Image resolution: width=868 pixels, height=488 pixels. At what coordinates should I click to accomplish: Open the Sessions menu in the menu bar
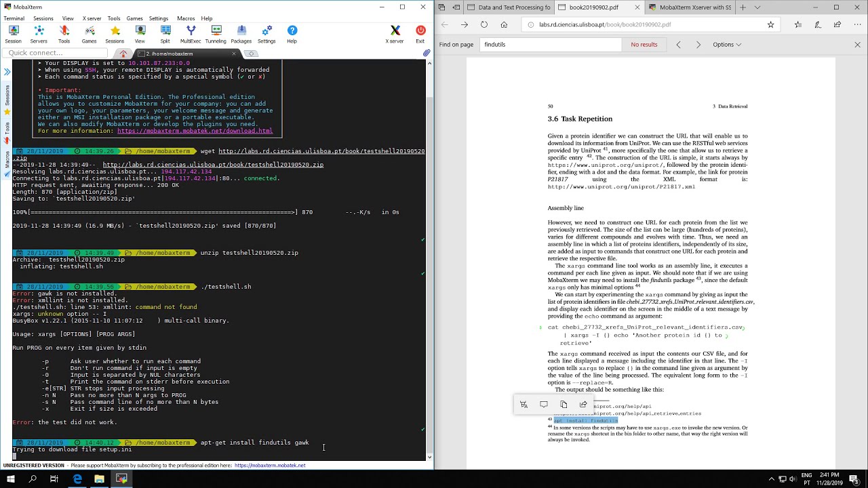pos(43,18)
